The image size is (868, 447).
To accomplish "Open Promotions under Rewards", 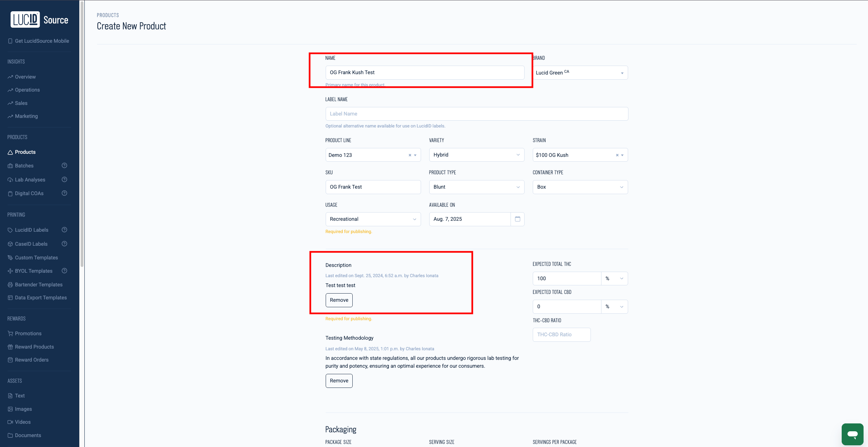I will [x=28, y=334].
